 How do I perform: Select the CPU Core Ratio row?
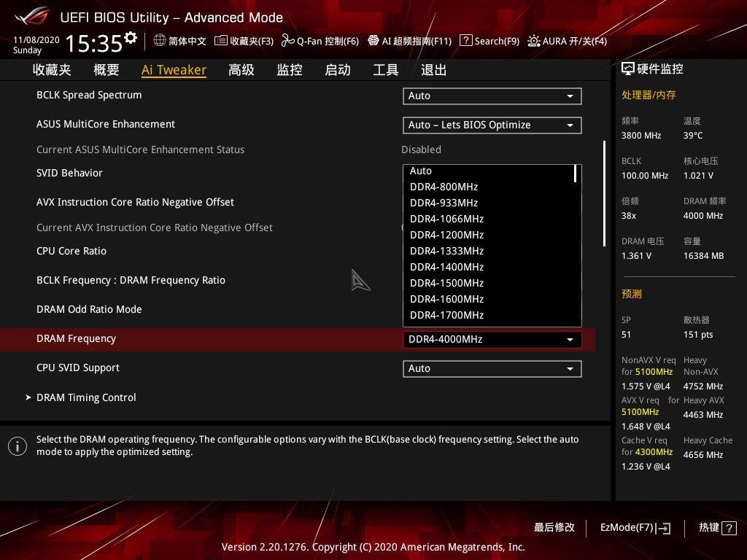pos(71,251)
